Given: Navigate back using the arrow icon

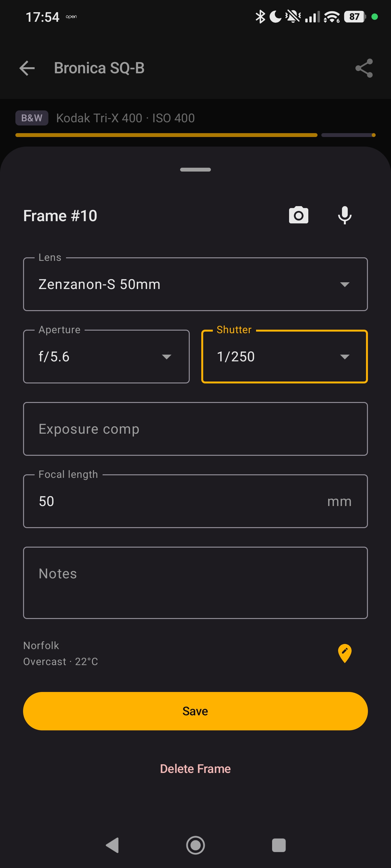Looking at the screenshot, I should pyautogui.click(x=27, y=68).
